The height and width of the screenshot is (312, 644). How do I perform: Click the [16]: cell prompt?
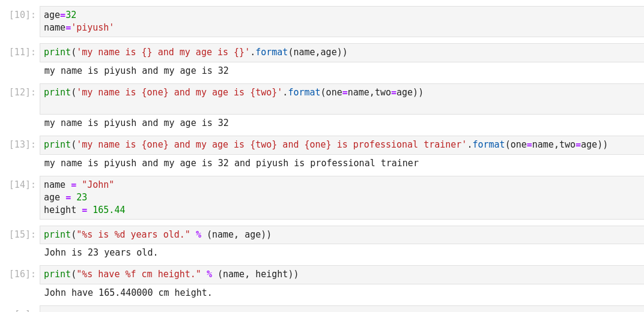22,274
